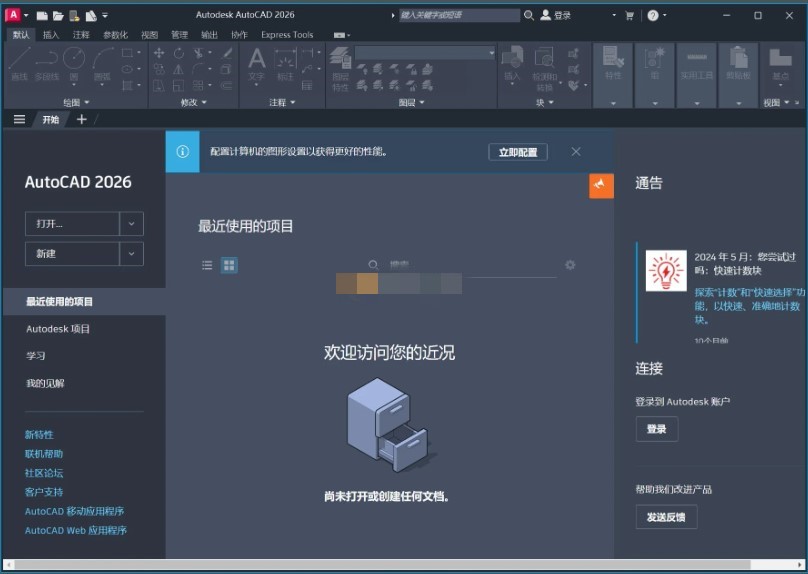Click the sheet set manager icon in quick access toolbar
Screen dimensions: 808x574
click(91, 16)
